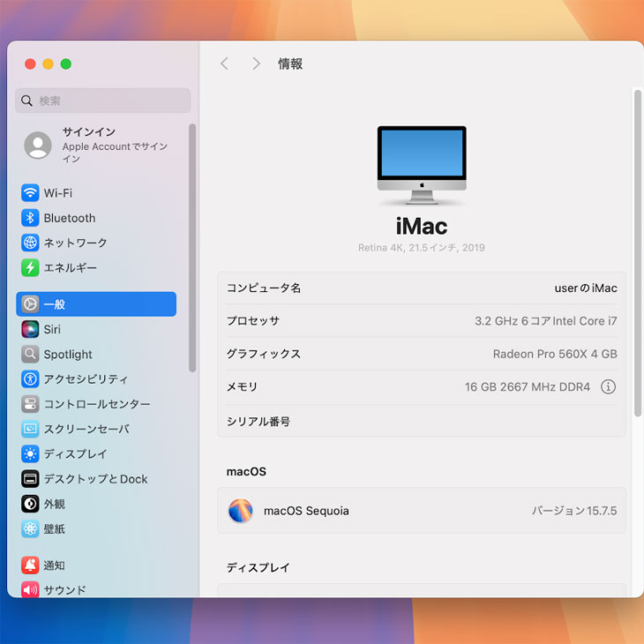The width and height of the screenshot is (644, 644).
Task: Click the コントロールセンター icon
Action: (x=30, y=404)
